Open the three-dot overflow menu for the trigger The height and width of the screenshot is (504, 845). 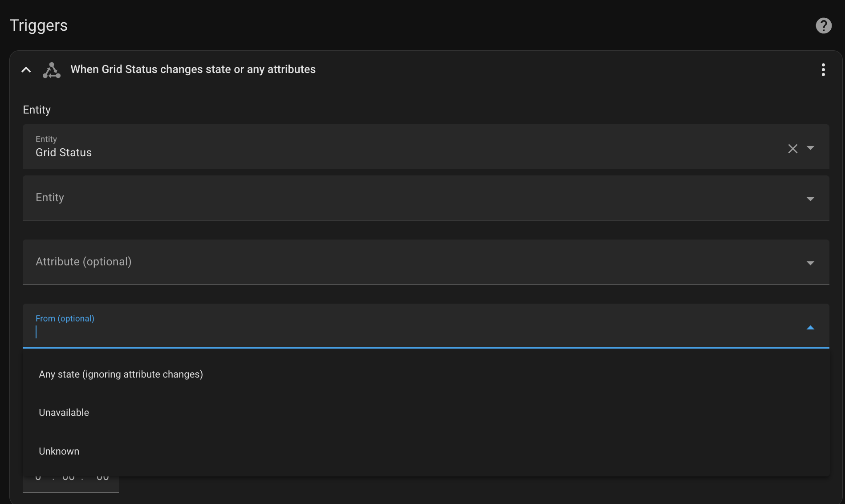point(822,70)
